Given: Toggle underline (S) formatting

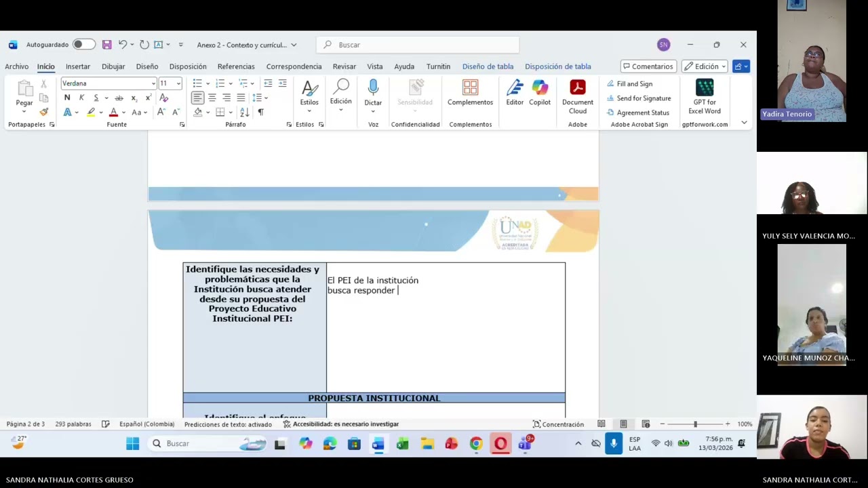Looking at the screenshot, I should pyautogui.click(x=96, y=98).
